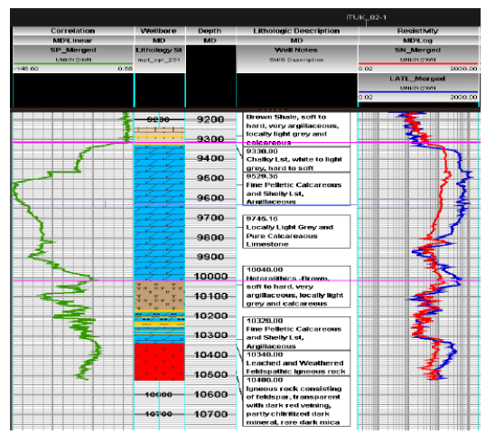Click the SN_Merged curve header
The image size is (504, 443).
pyautogui.click(x=418, y=51)
